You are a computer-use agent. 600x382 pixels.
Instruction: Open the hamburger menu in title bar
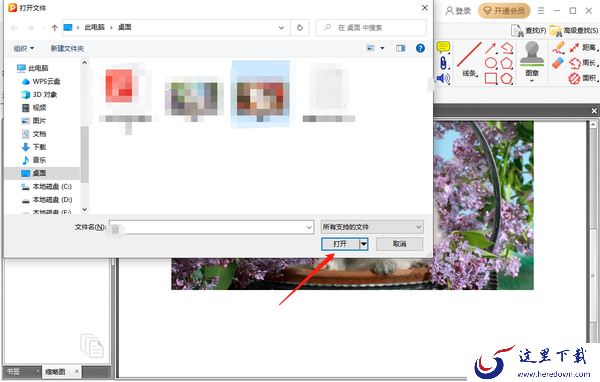[541, 11]
